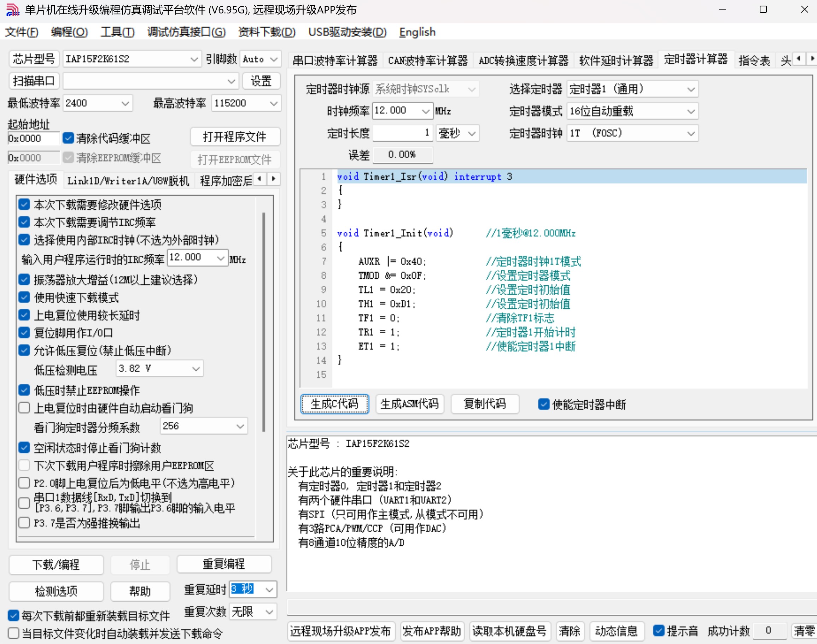Switch language via English menu
The width and height of the screenshot is (817, 644).
coord(417,32)
